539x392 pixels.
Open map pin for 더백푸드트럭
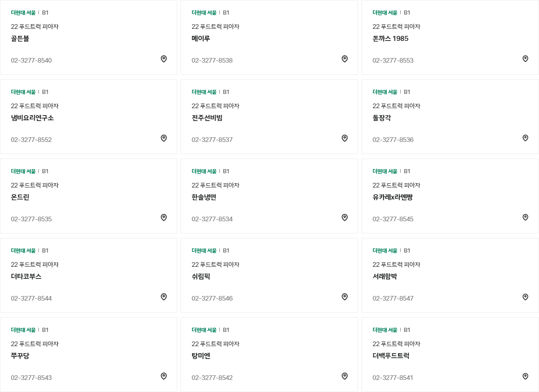[x=526, y=376]
